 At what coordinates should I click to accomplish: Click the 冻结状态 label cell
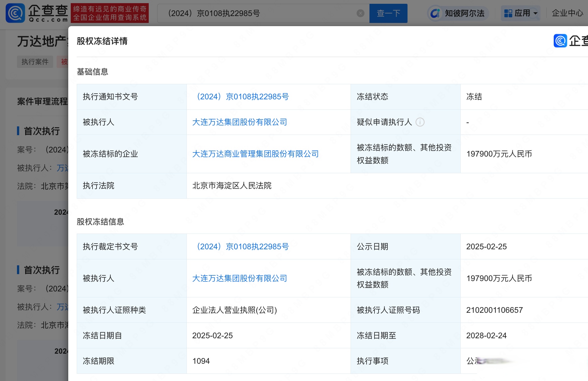pos(406,97)
